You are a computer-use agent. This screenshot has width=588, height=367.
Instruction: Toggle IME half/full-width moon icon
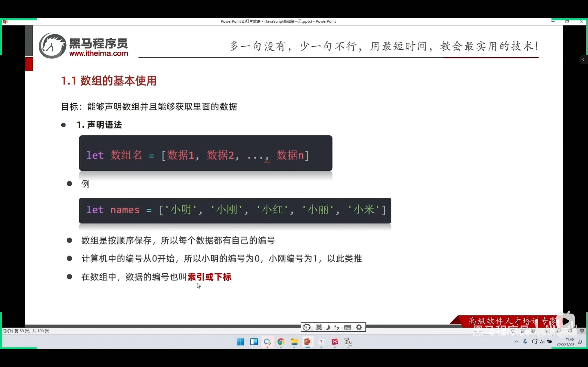328,327
